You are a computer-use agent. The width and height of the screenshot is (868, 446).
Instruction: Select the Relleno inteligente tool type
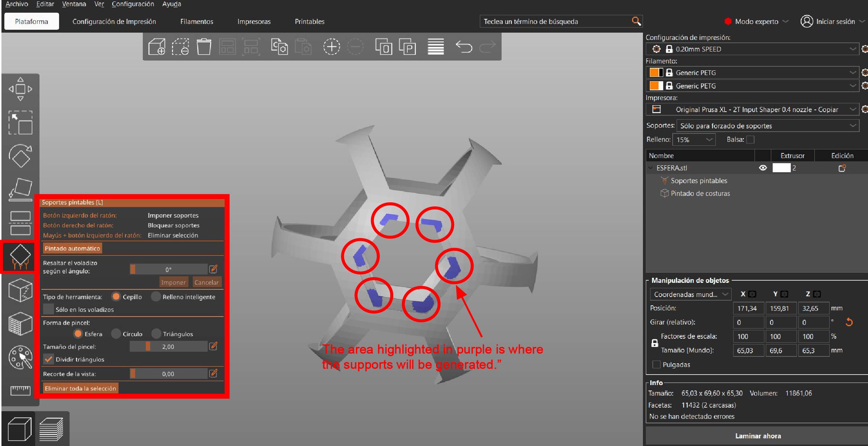click(156, 297)
